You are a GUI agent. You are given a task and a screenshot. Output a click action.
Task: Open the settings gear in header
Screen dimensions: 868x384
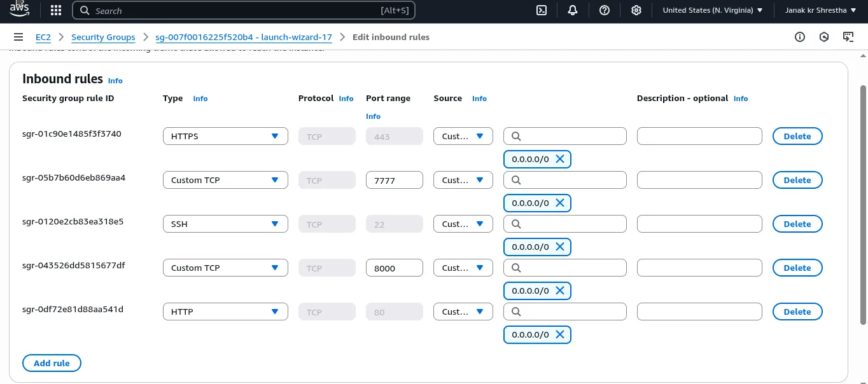[x=636, y=10]
